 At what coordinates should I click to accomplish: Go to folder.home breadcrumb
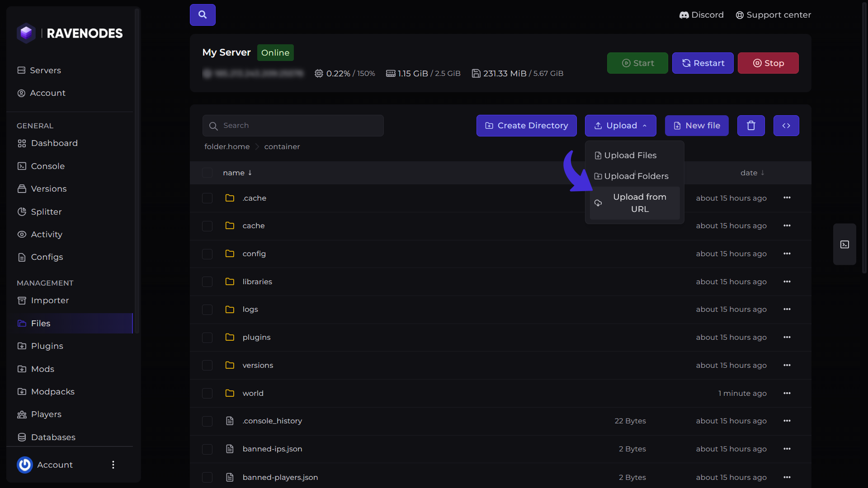(x=227, y=147)
